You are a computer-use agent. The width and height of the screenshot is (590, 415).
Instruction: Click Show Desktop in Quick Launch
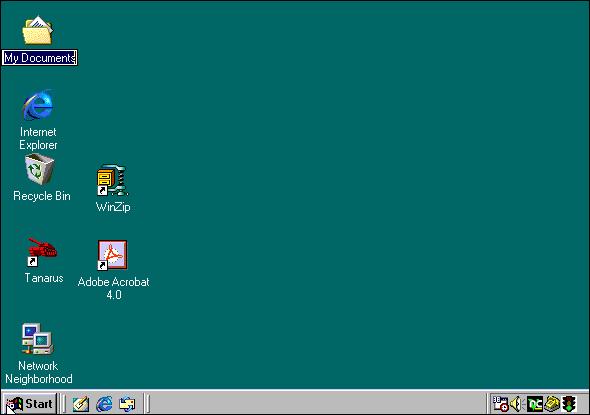pyautogui.click(x=81, y=404)
